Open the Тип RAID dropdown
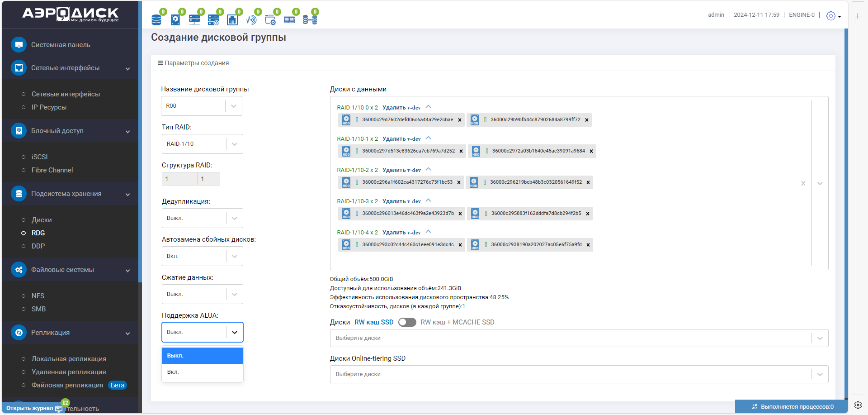Viewport: 868px width, 415px height. click(202, 144)
